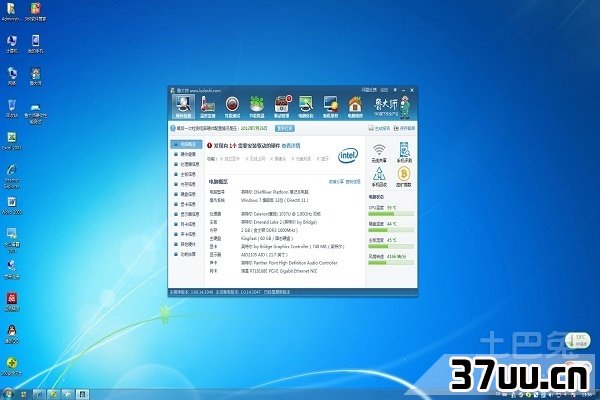This screenshot has height=400, width=600.
Task: Click the PCI-E Gigabit Ethernet NIC row
Action: [x=263, y=271]
